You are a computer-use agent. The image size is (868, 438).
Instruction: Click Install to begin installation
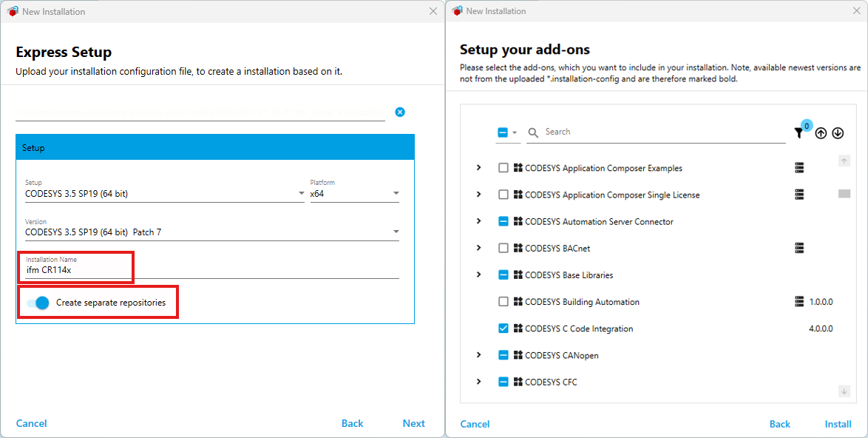tap(838, 424)
